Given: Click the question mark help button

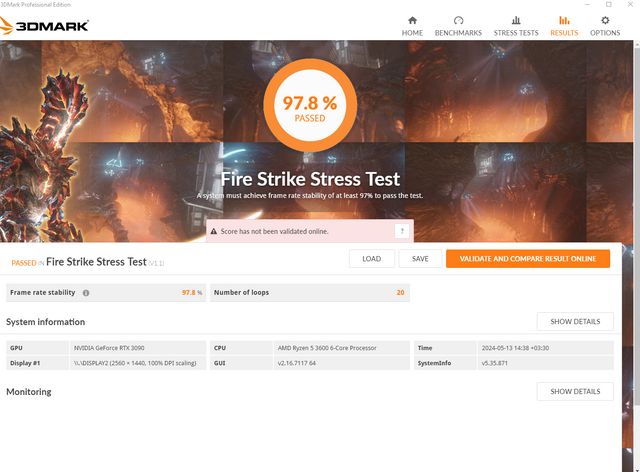Looking at the screenshot, I should [x=401, y=231].
